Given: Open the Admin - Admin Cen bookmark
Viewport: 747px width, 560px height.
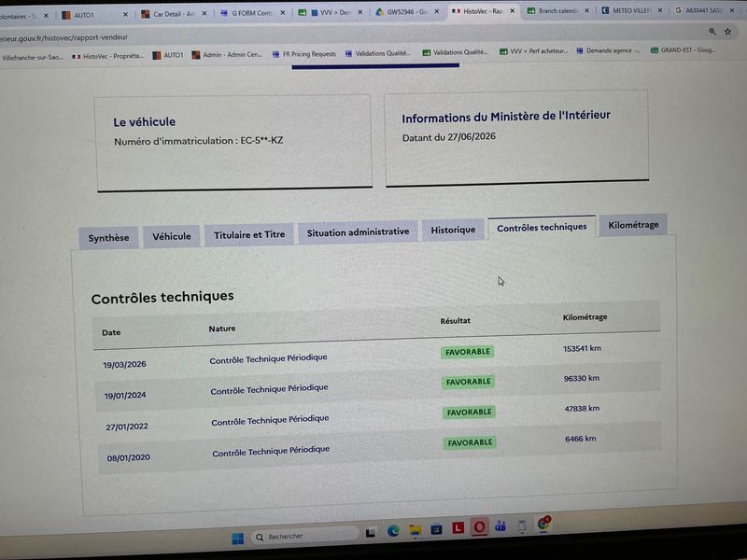Looking at the screenshot, I should point(227,55).
